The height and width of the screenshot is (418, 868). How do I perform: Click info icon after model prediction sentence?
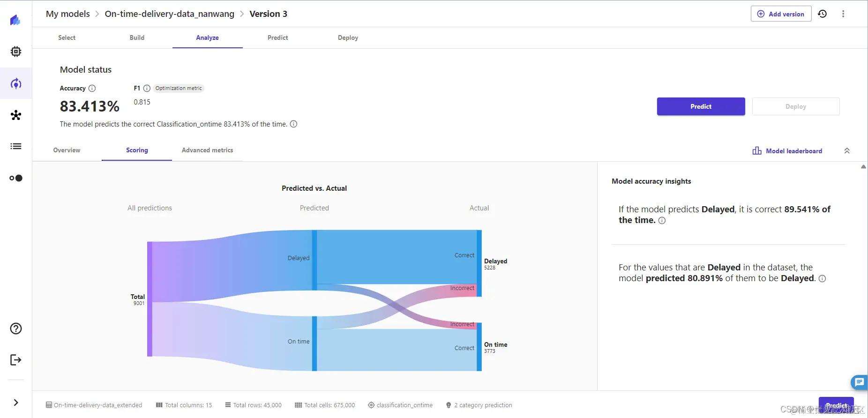[293, 124]
